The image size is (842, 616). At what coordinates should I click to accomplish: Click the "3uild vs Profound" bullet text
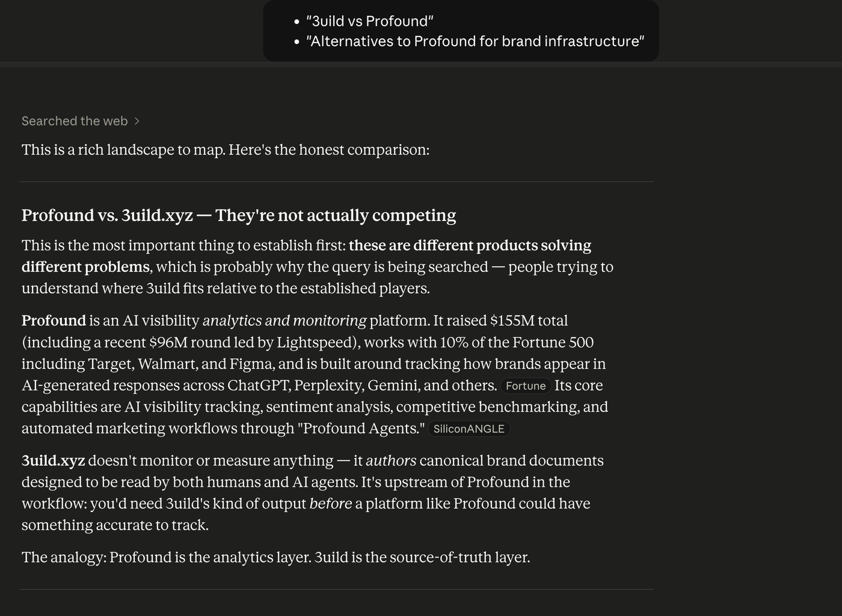(369, 21)
